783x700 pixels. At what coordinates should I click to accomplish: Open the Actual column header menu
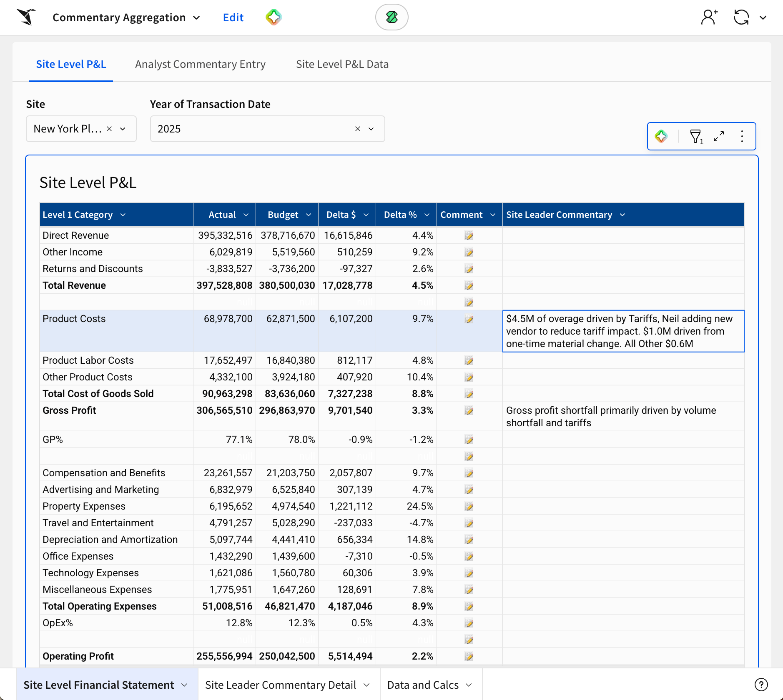coord(246,215)
